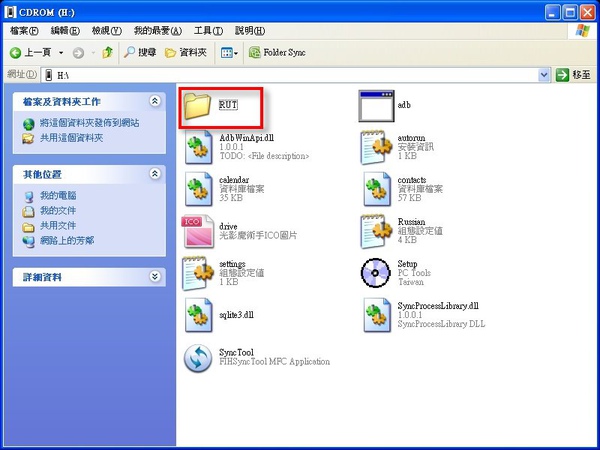Collapse the 其他位置 panel

pos(154,174)
